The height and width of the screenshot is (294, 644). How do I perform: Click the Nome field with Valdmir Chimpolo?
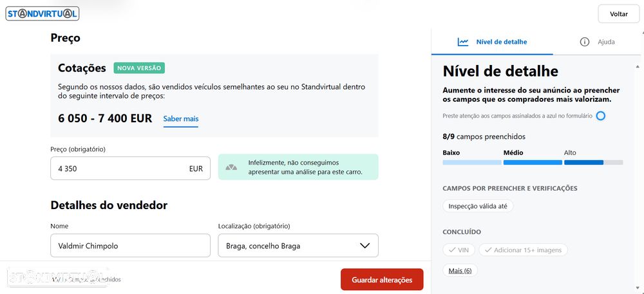click(x=130, y=246)
